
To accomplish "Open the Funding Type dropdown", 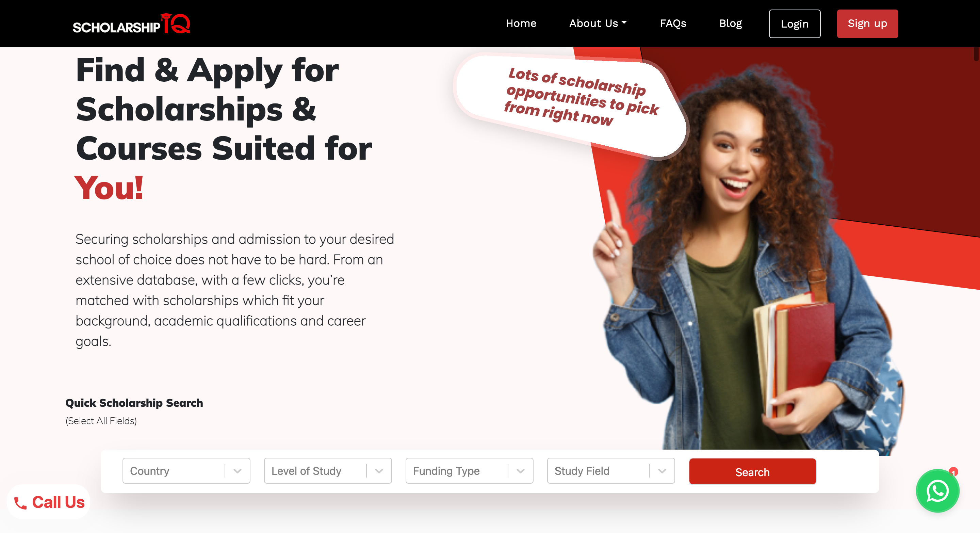I will (x=469, y=471).
